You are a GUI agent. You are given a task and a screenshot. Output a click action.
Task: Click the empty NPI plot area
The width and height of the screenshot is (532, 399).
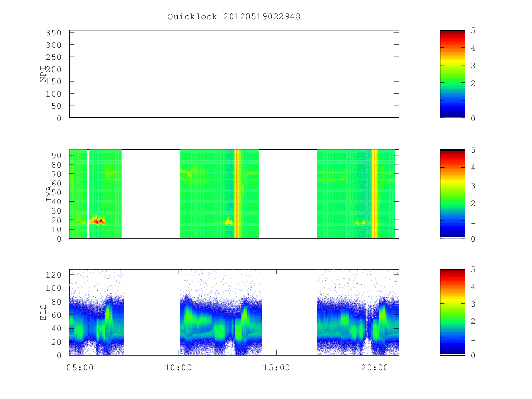[234, 74]
